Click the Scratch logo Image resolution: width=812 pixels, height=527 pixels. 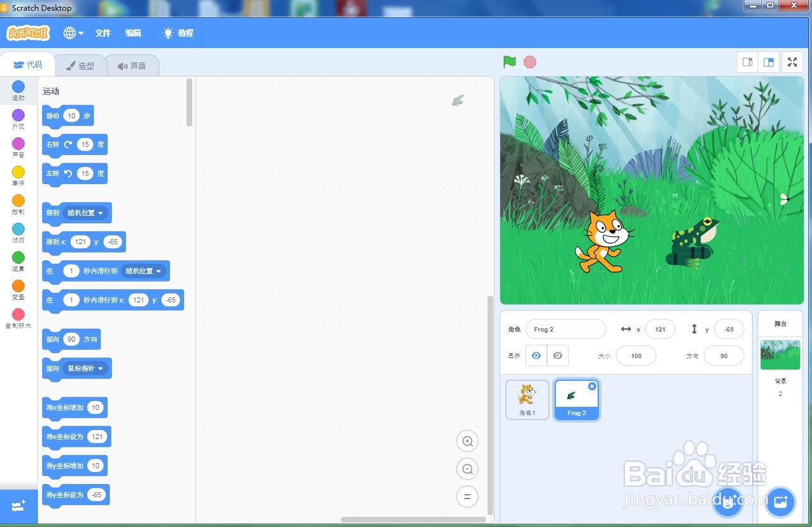[28, 33]
